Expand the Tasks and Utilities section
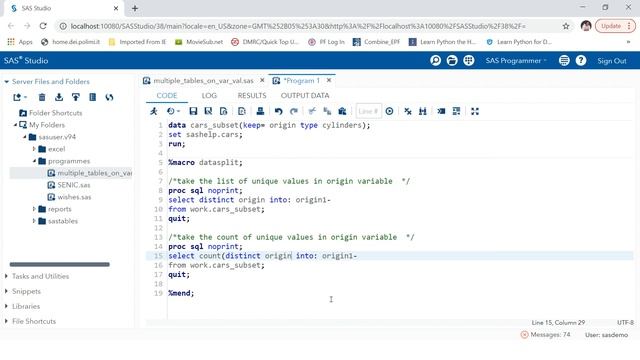640x360 pixels. click(6, 276)
